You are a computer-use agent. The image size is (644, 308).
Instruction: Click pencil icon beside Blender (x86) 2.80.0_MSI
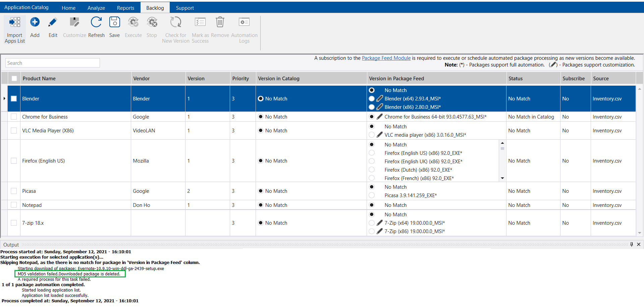(380, 107)
